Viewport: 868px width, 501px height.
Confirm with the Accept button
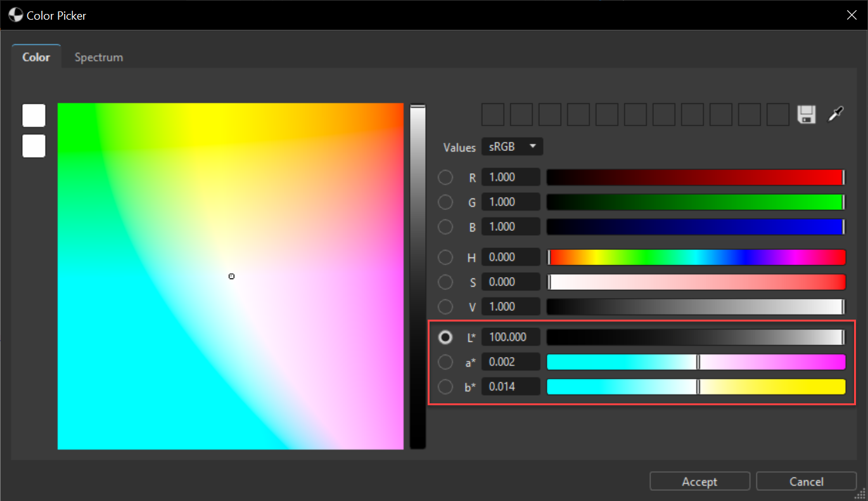tap(699, 481)
